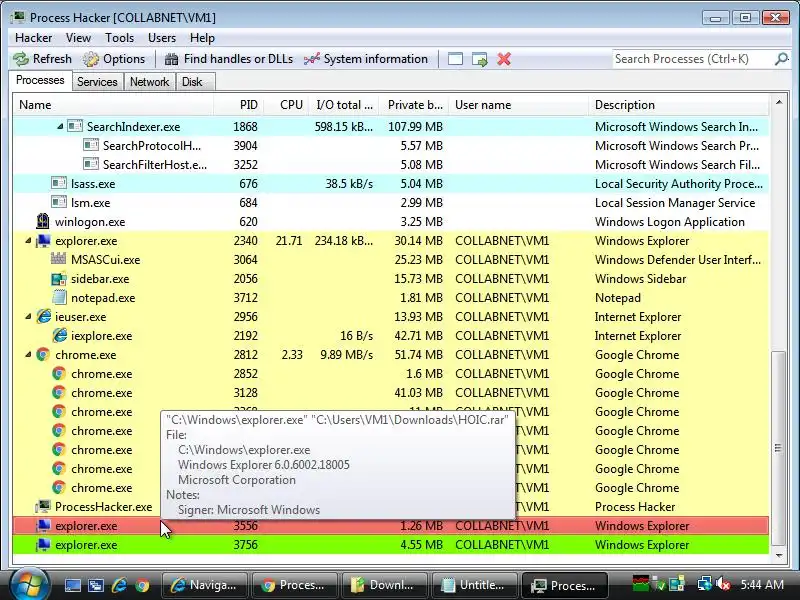
Task: Sort by Private bytes column header
Action: coord(414,105)
